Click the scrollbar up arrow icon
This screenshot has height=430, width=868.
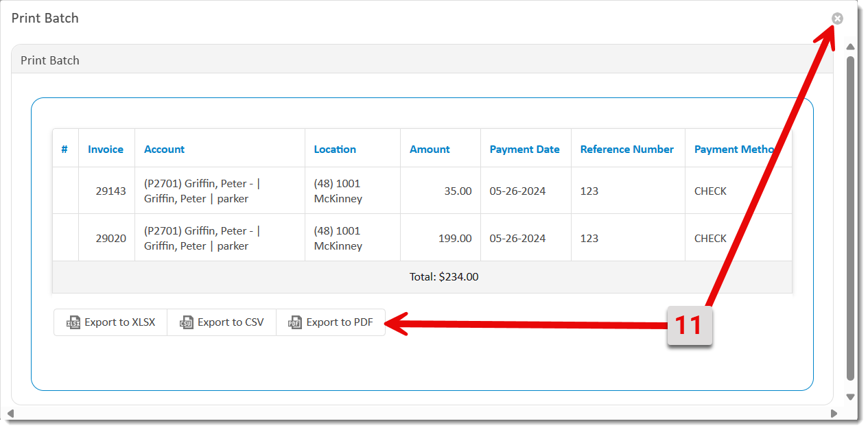pyautogui.click(x=851, y=47)
